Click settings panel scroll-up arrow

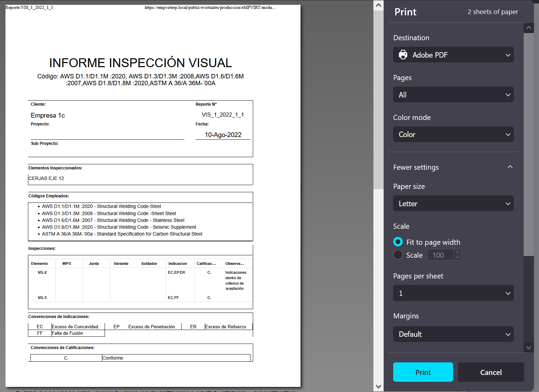[528, 28]
